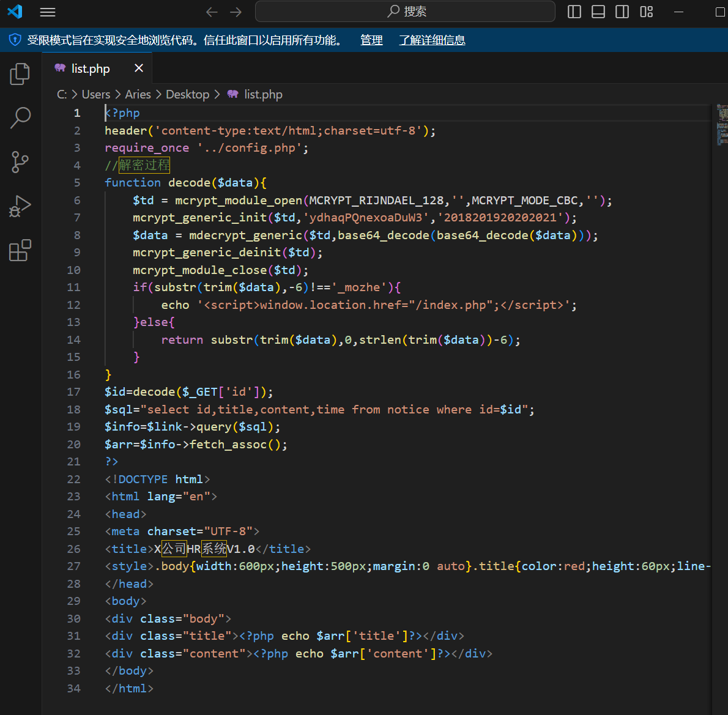728x715 pixels.
Task: Close the list.php tab
Action: pyautogui.click(x=139, y=69)
